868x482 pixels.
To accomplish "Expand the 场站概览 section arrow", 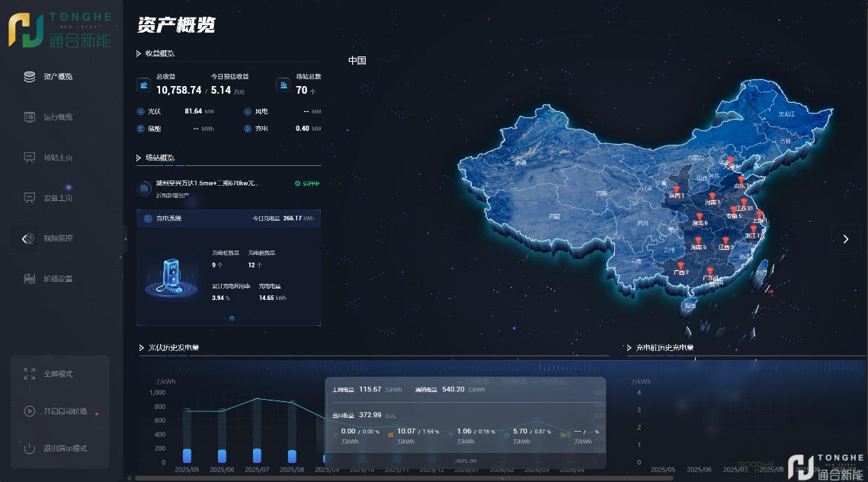I will coord(139,158).
